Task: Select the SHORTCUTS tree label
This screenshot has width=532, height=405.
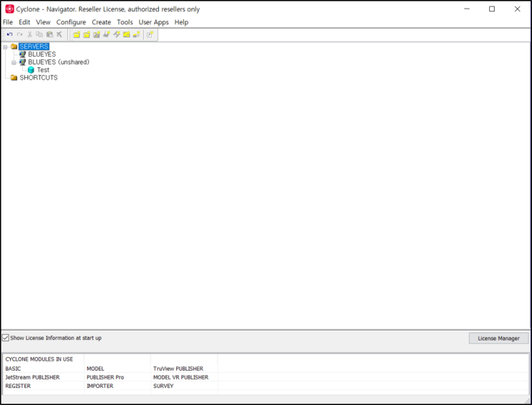Action: (39, 77)
